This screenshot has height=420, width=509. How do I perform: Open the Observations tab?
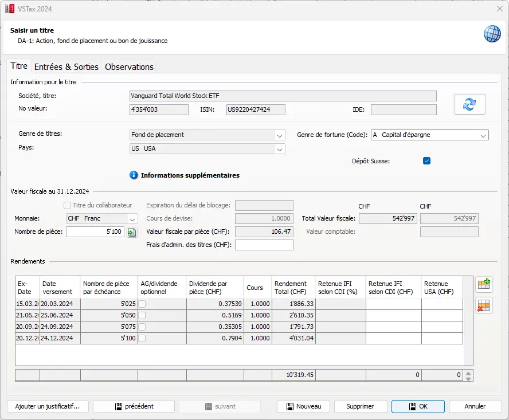tap(129, 66)
